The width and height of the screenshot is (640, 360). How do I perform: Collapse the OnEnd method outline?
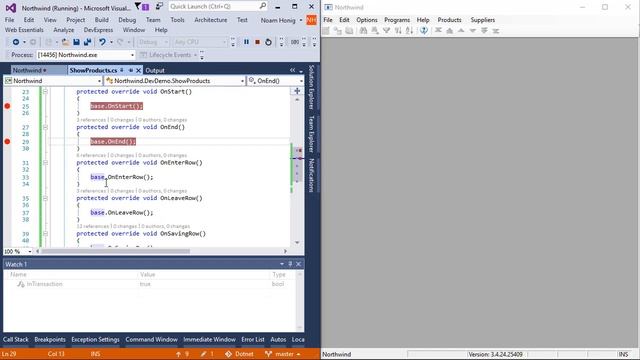(45, 127)
